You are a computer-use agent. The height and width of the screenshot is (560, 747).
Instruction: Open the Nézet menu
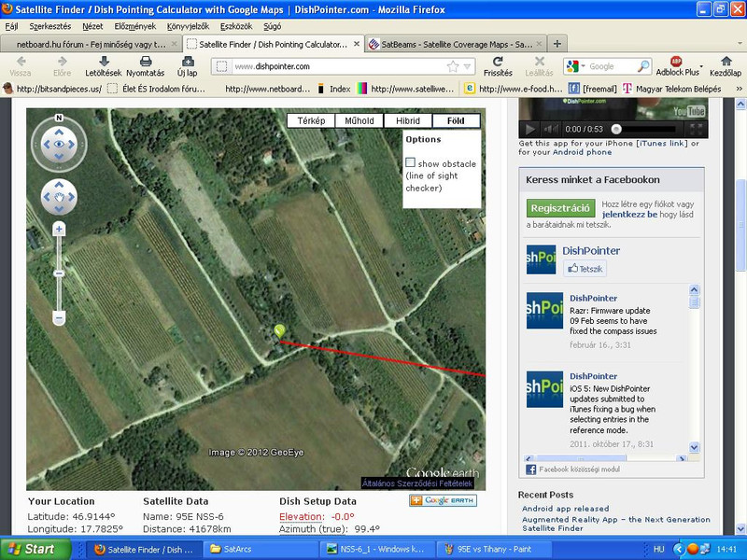point(92,26)
